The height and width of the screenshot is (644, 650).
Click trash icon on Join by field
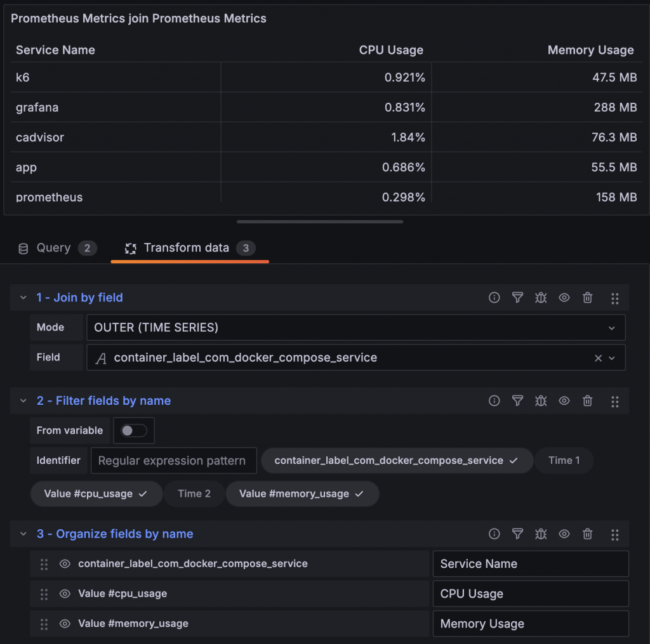tap(588, 298)
